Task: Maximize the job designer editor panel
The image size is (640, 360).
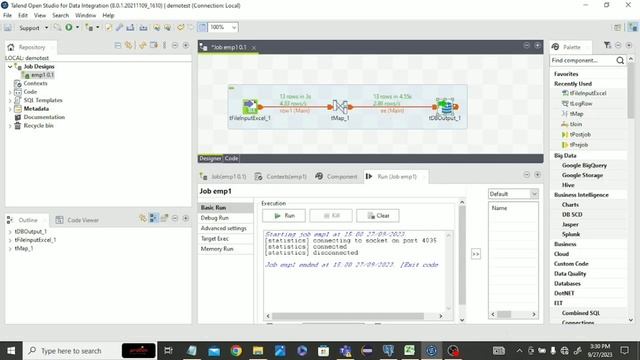Action: [x=538, y=45]
